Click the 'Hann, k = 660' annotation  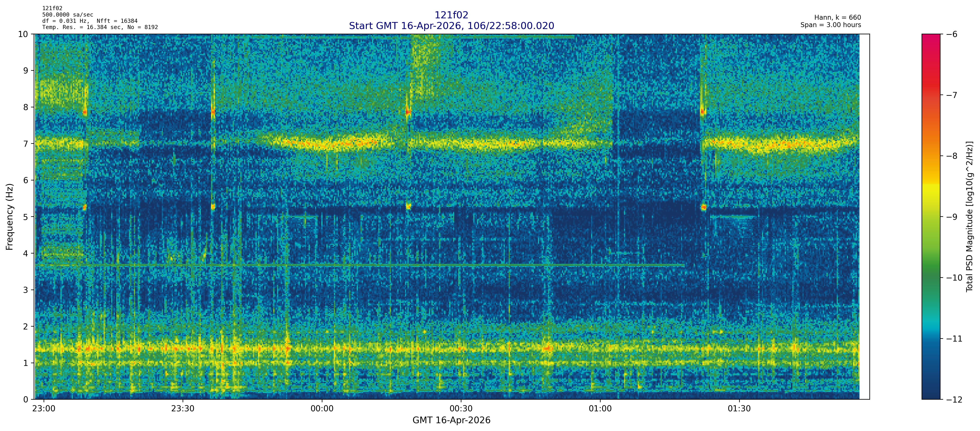(837, 18)
